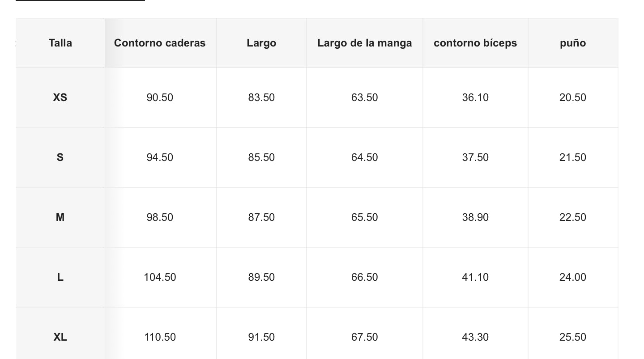Select the 63.50 Largo de la manga value
The height and width of the screenshot is (359, 644).
point(364,97)
